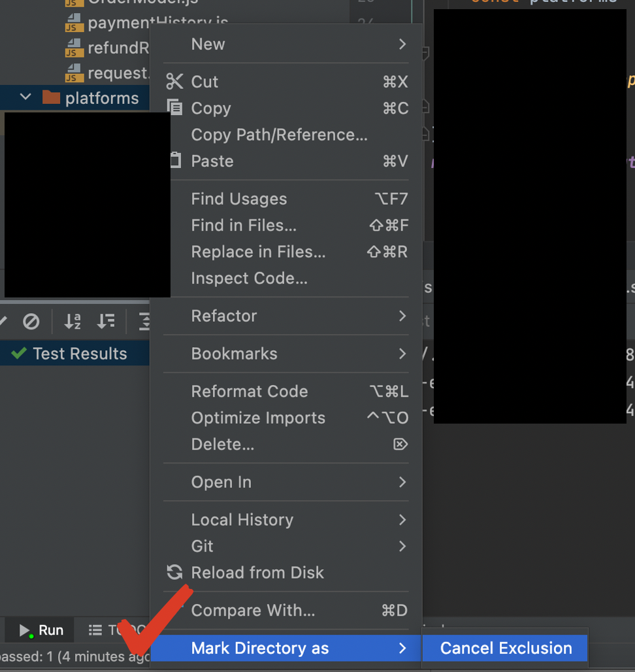Select Test Results row
The image size is (635, 672).
75,354
